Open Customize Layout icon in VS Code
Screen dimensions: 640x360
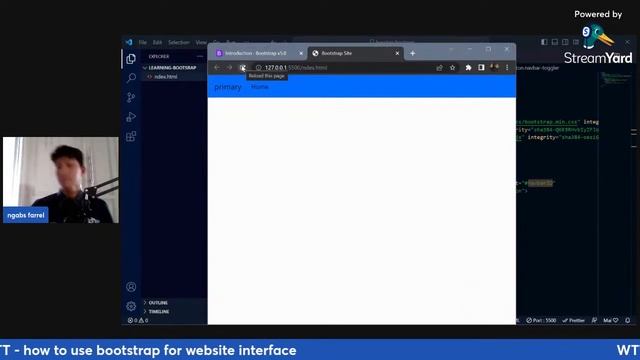coord(576,42)
